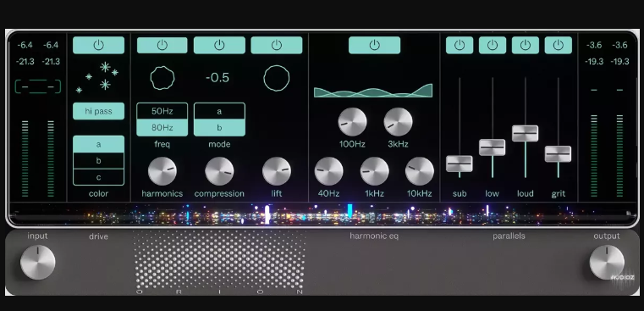The width and height of the screenshot is (644, 311).
Task: Click the input peak -6.4 left readout
Action: point(25,45)
